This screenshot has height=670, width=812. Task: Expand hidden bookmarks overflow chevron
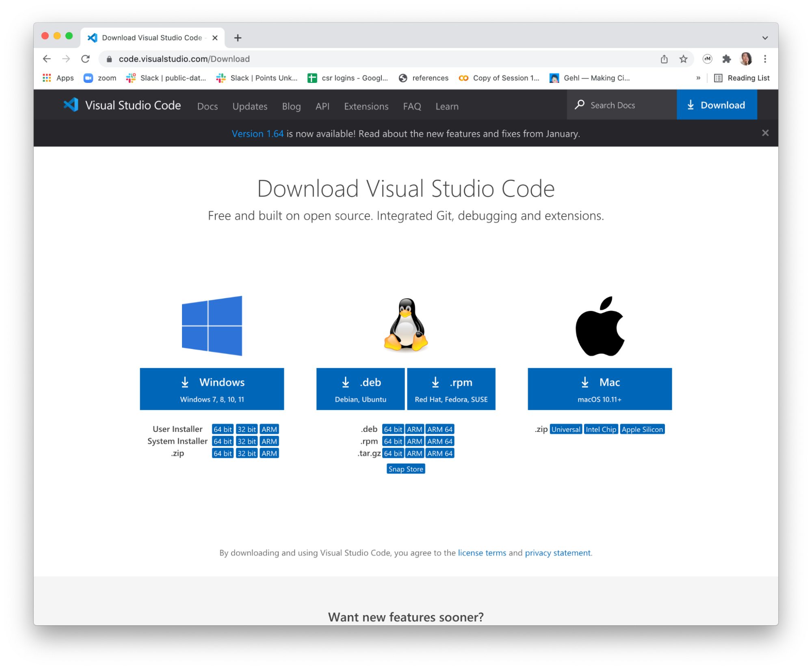tap(698, 78)
